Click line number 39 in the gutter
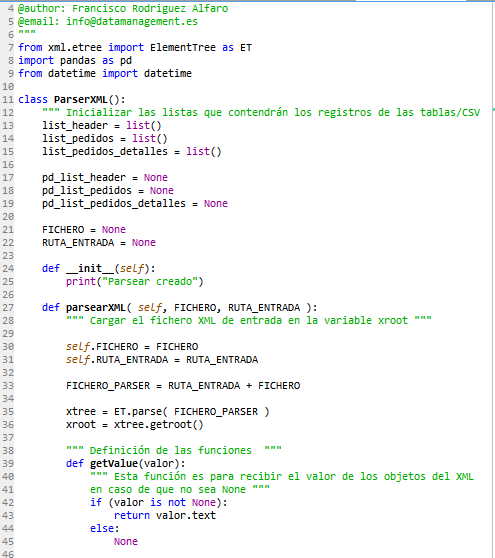This screenshot has width=495, height=558. coord(8,464)
